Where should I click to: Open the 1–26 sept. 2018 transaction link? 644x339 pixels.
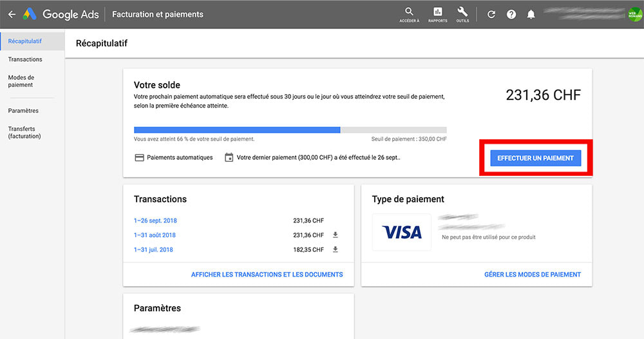pos(155,221)
